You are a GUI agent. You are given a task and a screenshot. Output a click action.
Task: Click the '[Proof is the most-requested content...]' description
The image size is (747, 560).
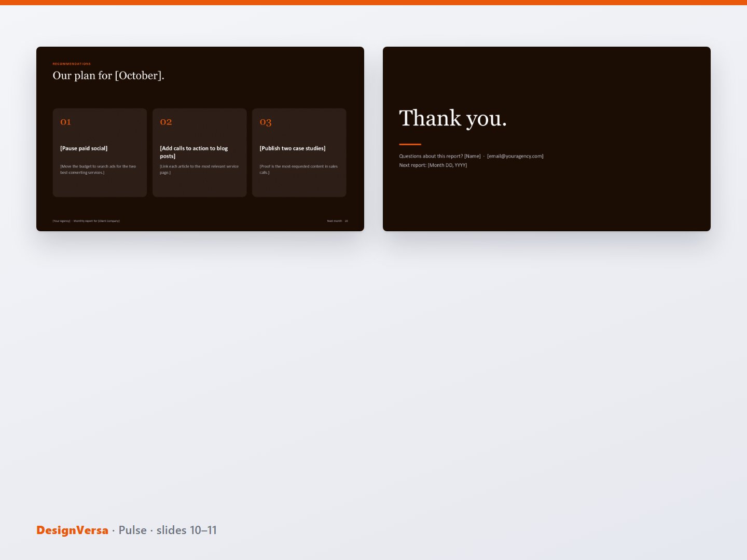click(x=299, y=170)
